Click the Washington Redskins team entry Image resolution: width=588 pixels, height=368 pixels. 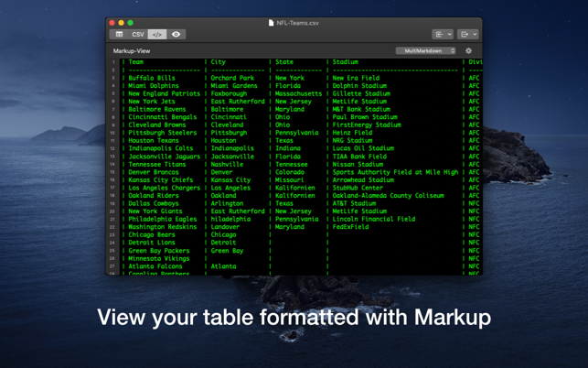[x=163, y=227]
